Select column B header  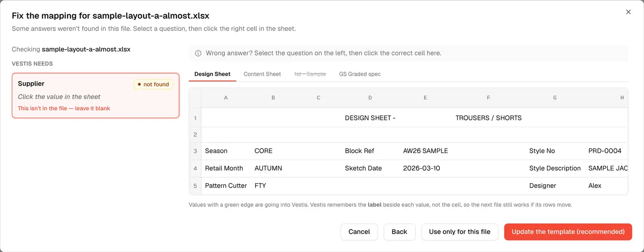[273, 98]
